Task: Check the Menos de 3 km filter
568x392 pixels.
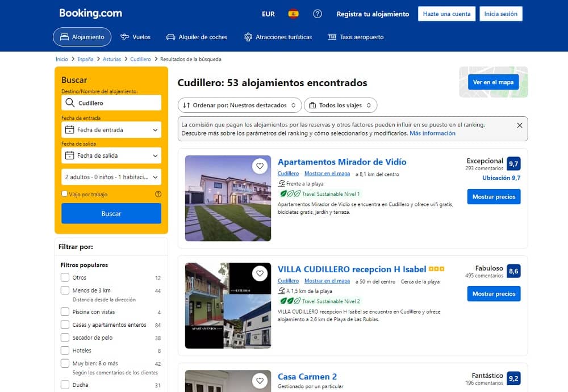Action: (65, 290)
